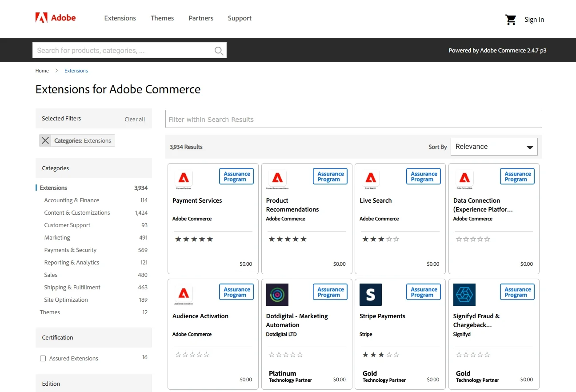The width and height of the screenshot is (576, 392).
Task: Click Clear all filters
Action: pyautogui.click(x=135, y=119)
